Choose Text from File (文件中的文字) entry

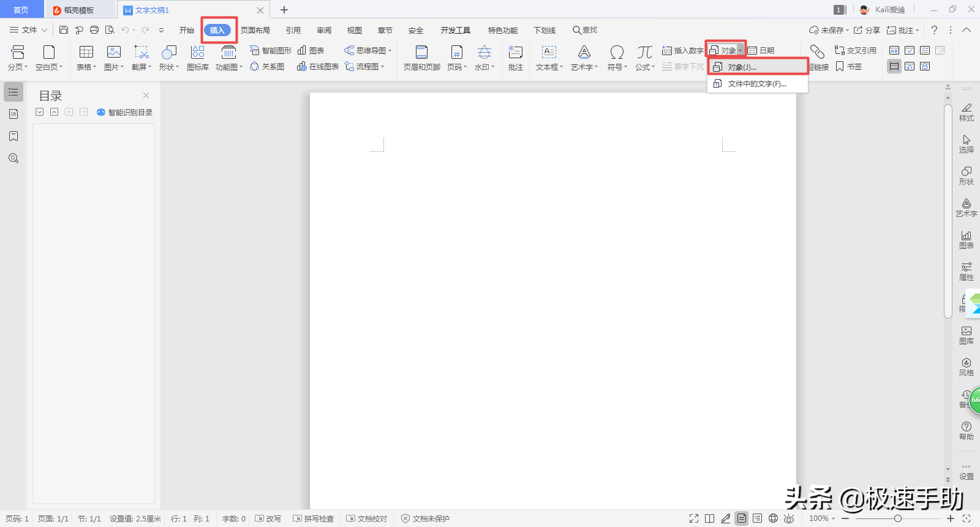pyautogui.click(x=758, y=83)
